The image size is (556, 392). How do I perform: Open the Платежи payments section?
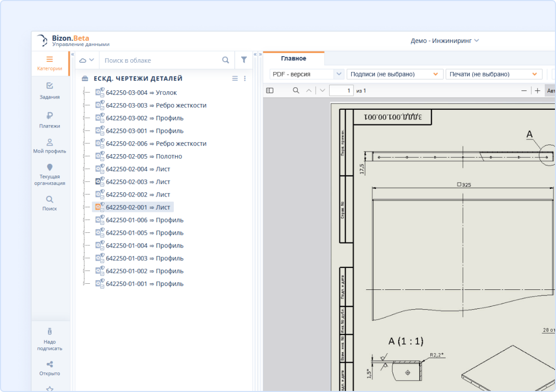[x=50, y=119]
